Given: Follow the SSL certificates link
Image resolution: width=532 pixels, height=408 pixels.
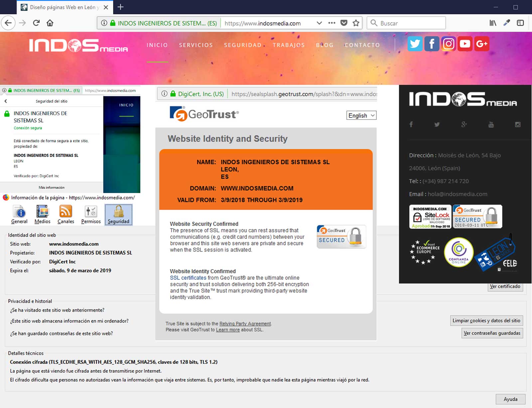Looking at the screenshot, I should pyautogui.click(x=188, y=278).
